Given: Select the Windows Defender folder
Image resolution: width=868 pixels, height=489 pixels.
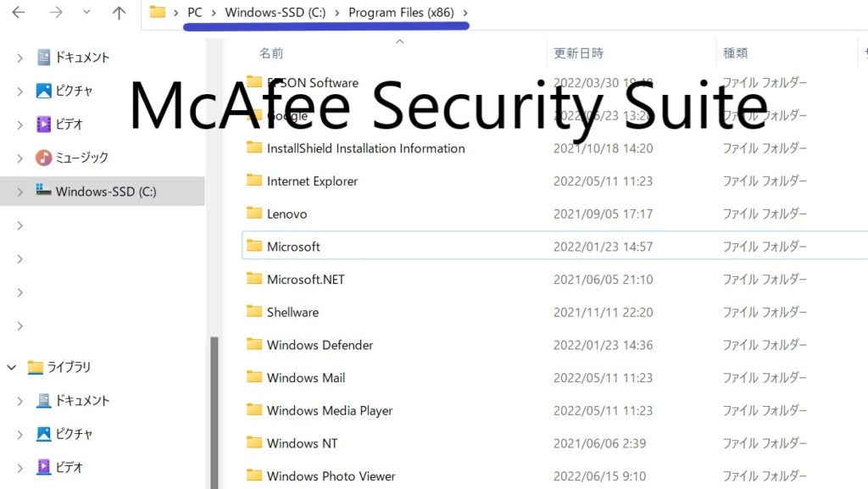Looking at the screenshot, I should coord(554,345).
